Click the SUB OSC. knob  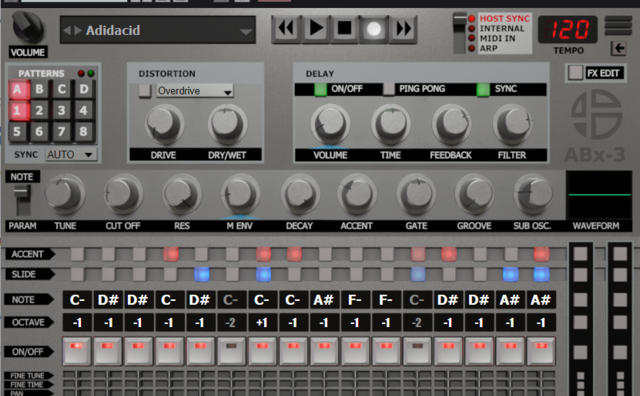[533, 194]
